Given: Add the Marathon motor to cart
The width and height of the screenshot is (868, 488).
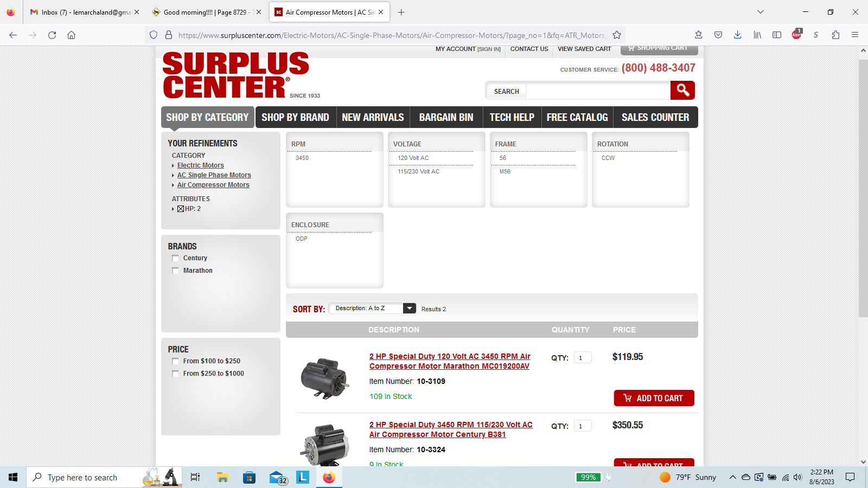Looking at the screenshot, I should point(654,398).
